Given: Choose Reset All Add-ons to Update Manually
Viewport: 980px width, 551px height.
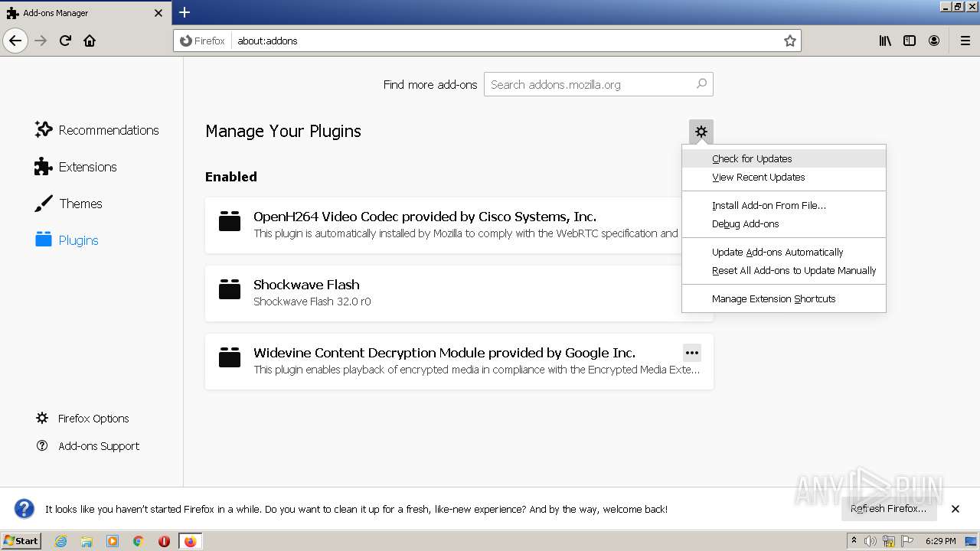Looking at the screenshot, I should (x=784, y=270).
